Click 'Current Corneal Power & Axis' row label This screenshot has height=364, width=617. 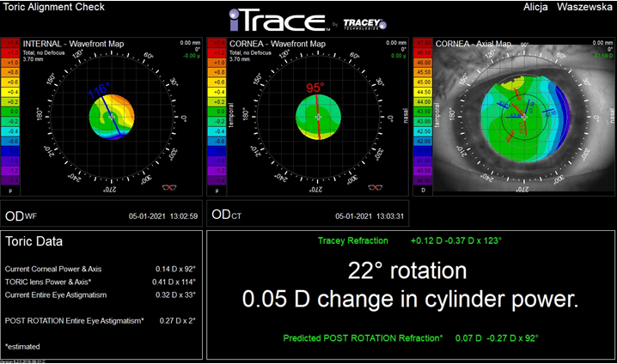(x=53, y=270)
